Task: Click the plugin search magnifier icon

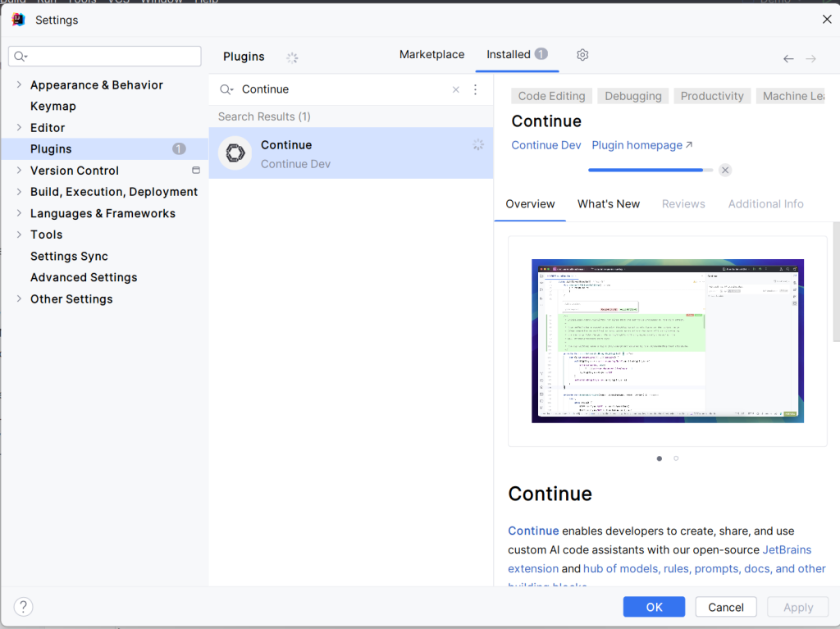Action: (x=226, y=89)
